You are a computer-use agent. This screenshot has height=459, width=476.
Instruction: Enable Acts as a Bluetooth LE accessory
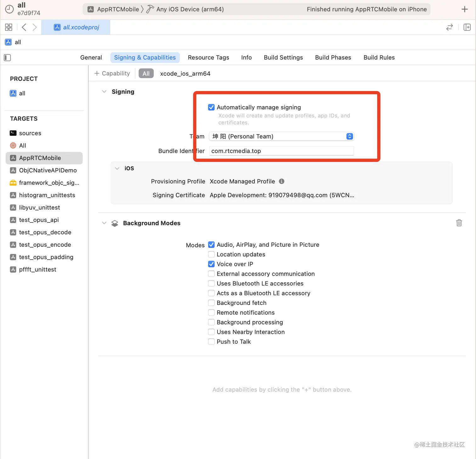(x=211, y=293)
